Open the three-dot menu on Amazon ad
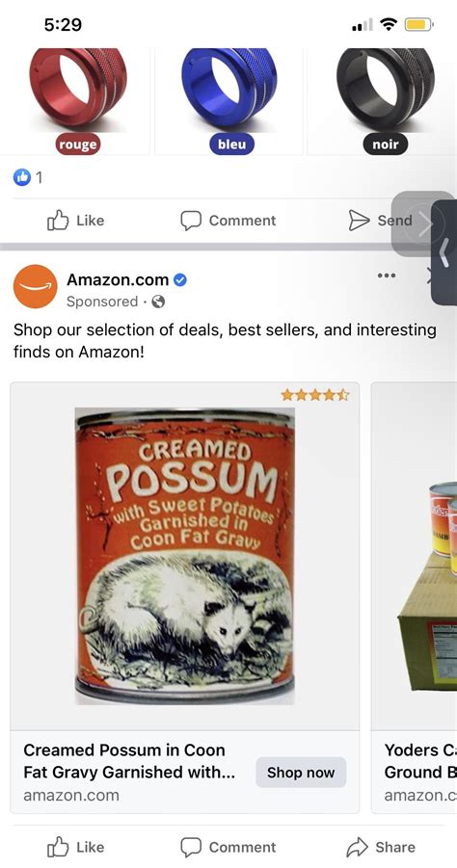Image resolution: width=457 pixels, height=868 pixels. [x=386, y=276]
